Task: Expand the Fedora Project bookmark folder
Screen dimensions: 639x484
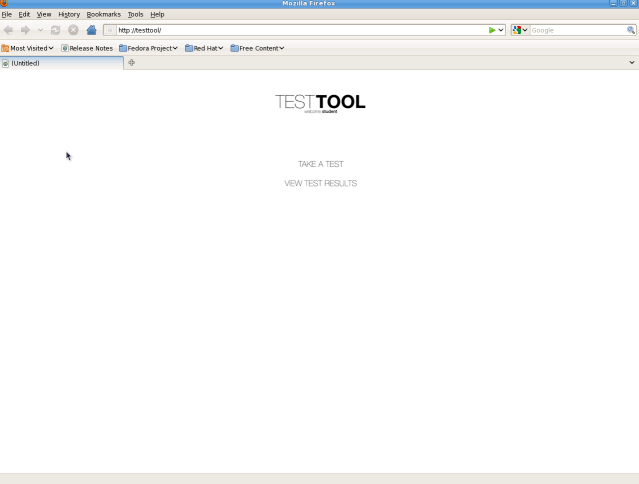Action: pyautogui.click(x=148, y=48)
